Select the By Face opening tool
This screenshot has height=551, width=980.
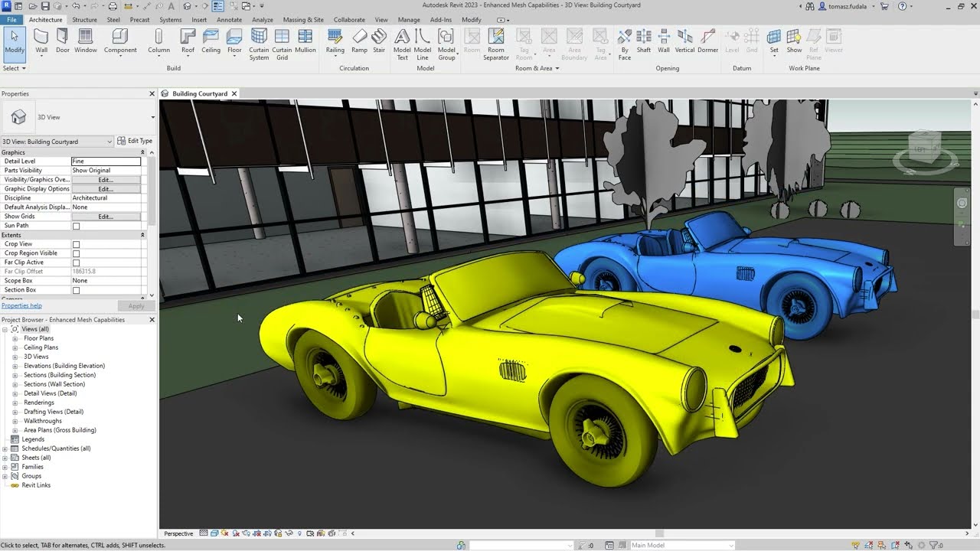coord(625,44)
